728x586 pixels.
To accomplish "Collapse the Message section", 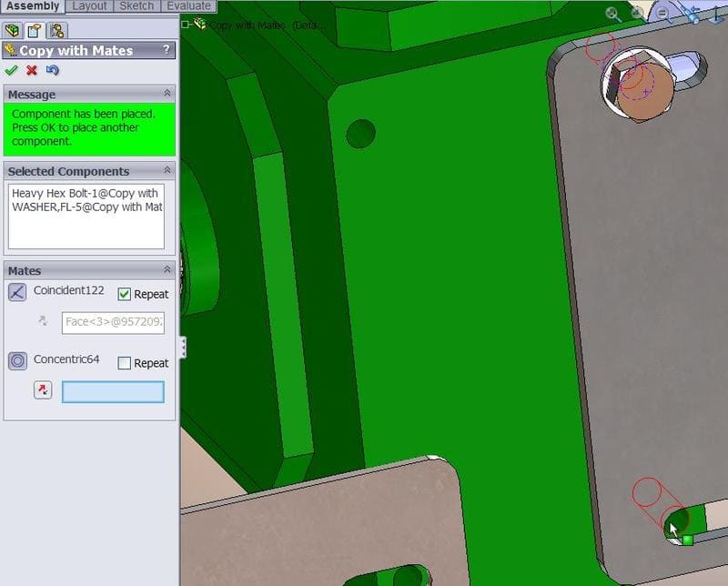I will [x=167, y=94].
